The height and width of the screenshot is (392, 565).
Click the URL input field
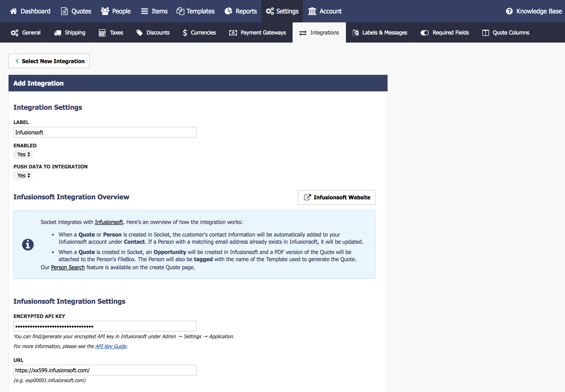coord(105,370)
